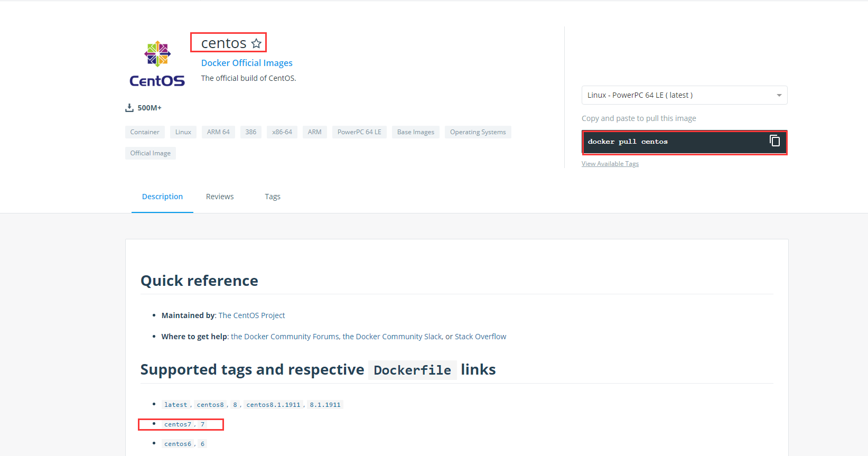Select the x86-64 architecture tag
This screenshot has height=456, width=868.
click(282, 132)
